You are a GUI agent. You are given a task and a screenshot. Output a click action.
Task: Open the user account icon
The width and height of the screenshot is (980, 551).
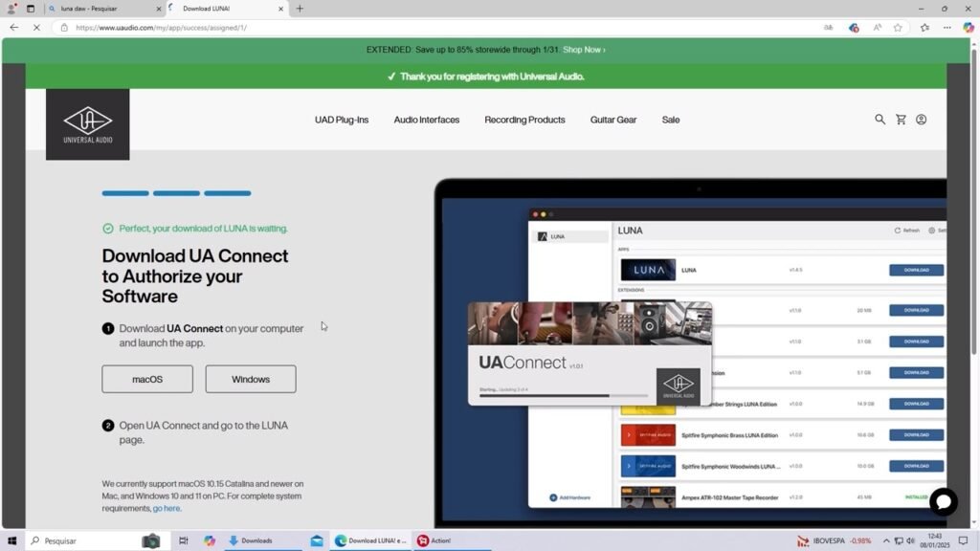[922, 119]
